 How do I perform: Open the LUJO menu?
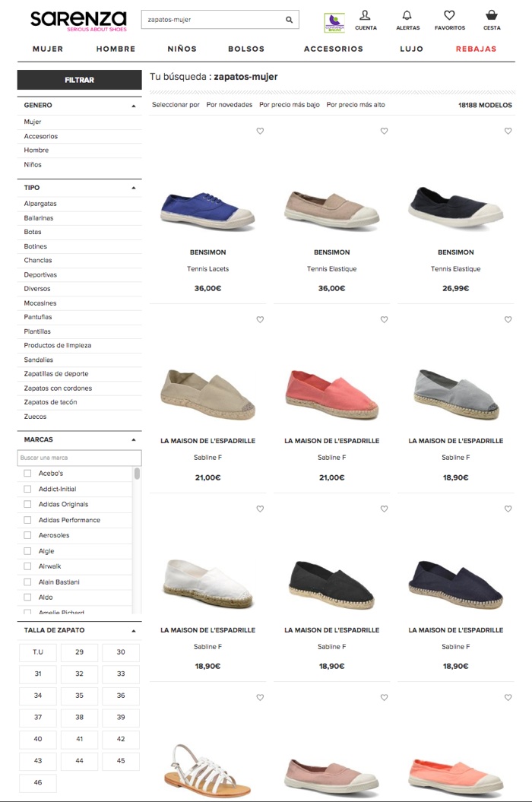point(411,49)
